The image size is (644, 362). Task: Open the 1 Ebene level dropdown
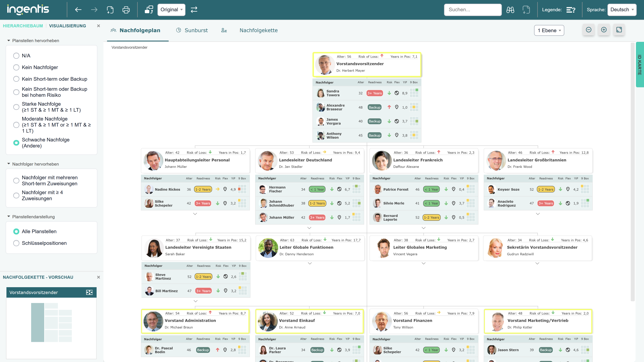tap(549, 30)
